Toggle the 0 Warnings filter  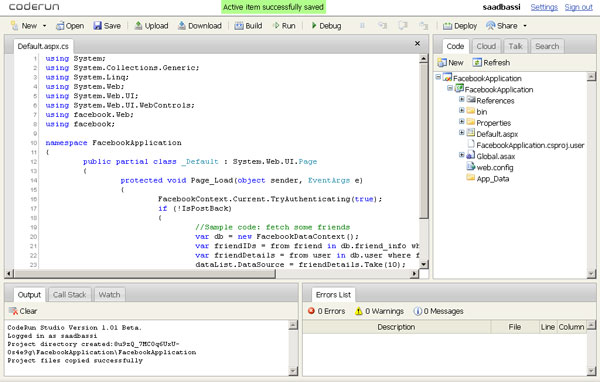(379, 311)
